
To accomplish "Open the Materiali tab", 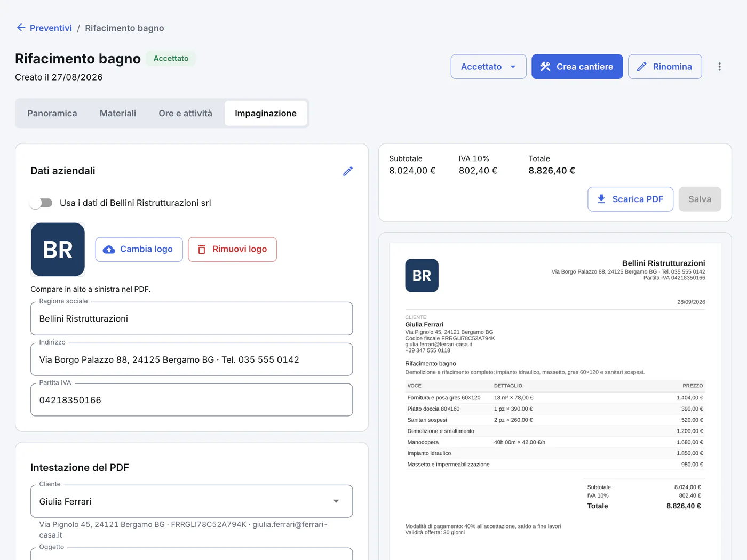I will point(118,113).
